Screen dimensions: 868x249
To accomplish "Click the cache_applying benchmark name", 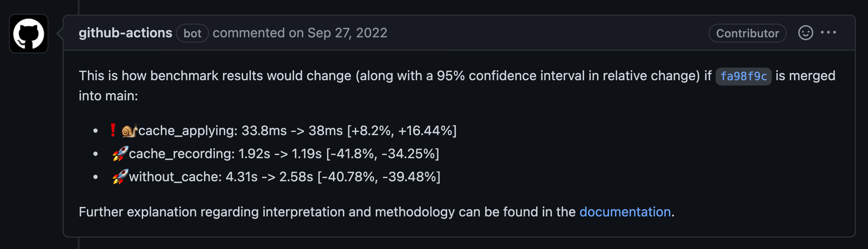I will (188, 131).
